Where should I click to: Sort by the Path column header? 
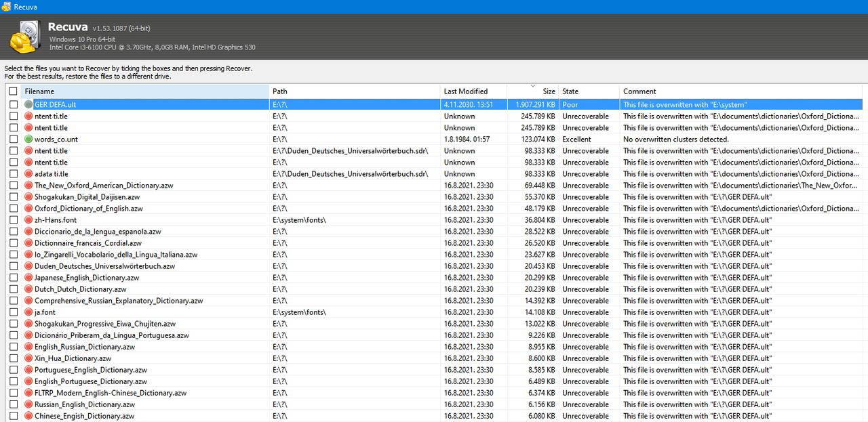(x=355, y=91)
